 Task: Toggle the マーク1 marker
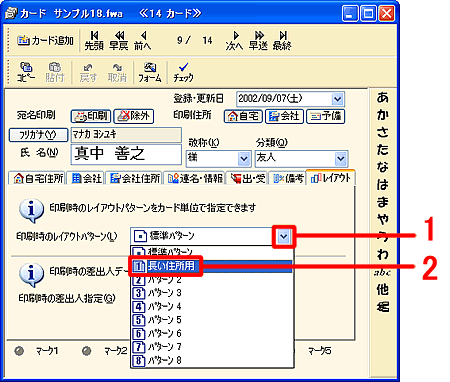20,351
